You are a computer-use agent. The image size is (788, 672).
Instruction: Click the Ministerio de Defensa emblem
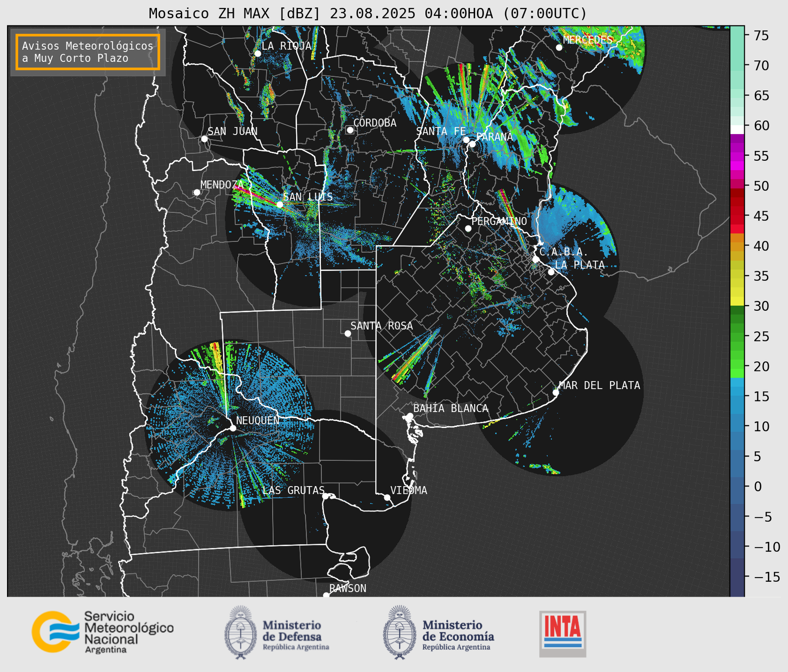click(x=241, y=632)
